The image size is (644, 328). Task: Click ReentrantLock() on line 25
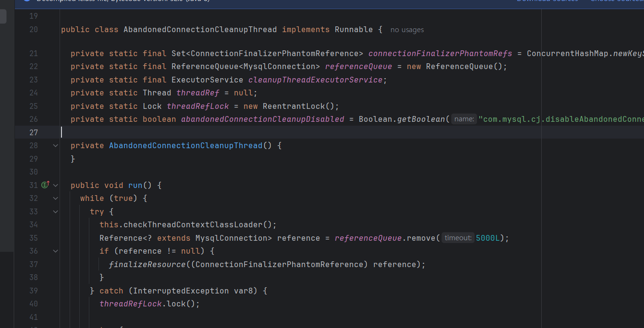(x=299, y=106)
